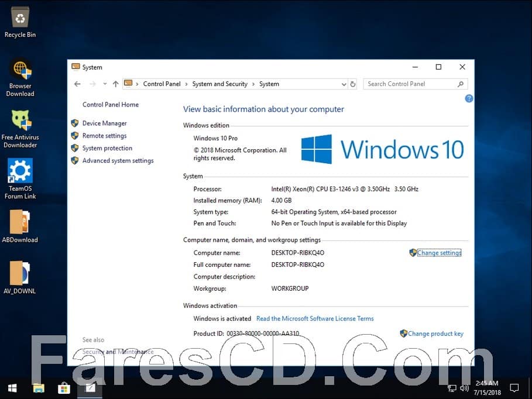Click the processor value Intel(R) Xeon(R) CPU

(345, 189)
